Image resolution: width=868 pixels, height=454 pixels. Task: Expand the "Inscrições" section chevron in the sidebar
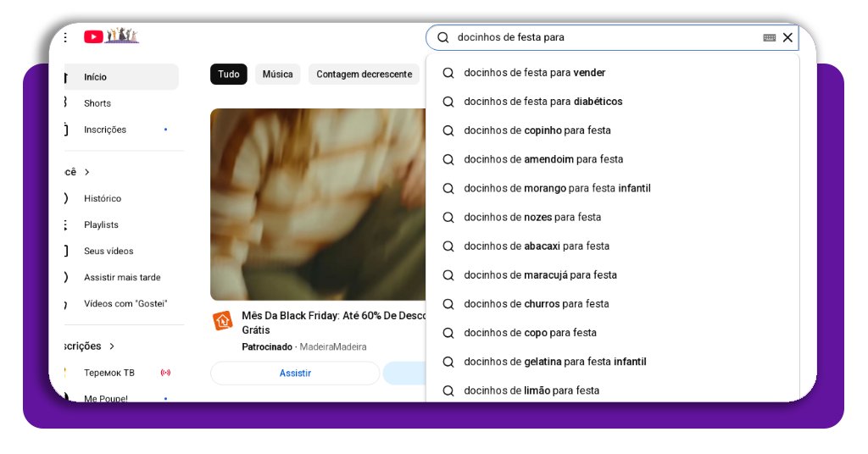[x=112, y=346]
